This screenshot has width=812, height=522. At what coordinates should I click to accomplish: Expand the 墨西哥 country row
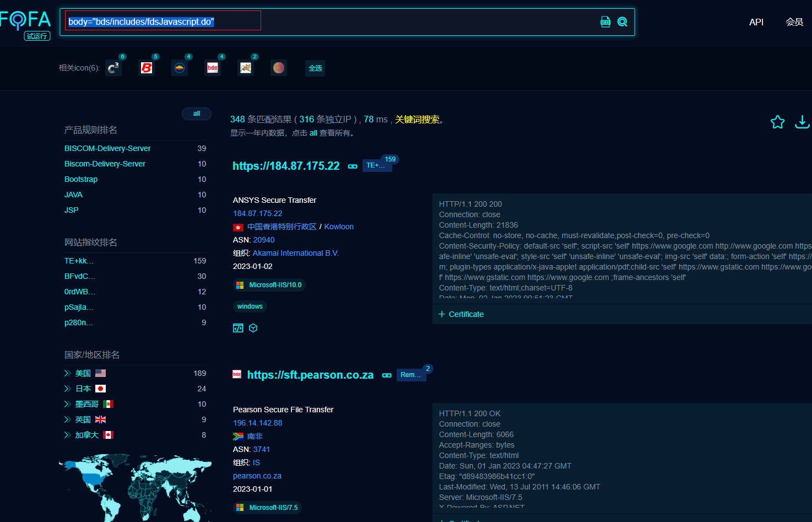tap(68, 404)
